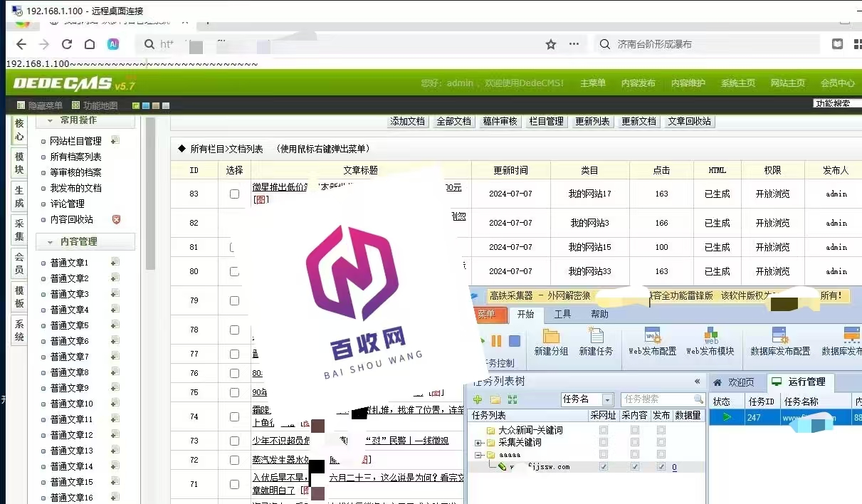Open the 帮助 tab in collector ribbon
The height and width of the screenshot is (504, 862).
599,314
